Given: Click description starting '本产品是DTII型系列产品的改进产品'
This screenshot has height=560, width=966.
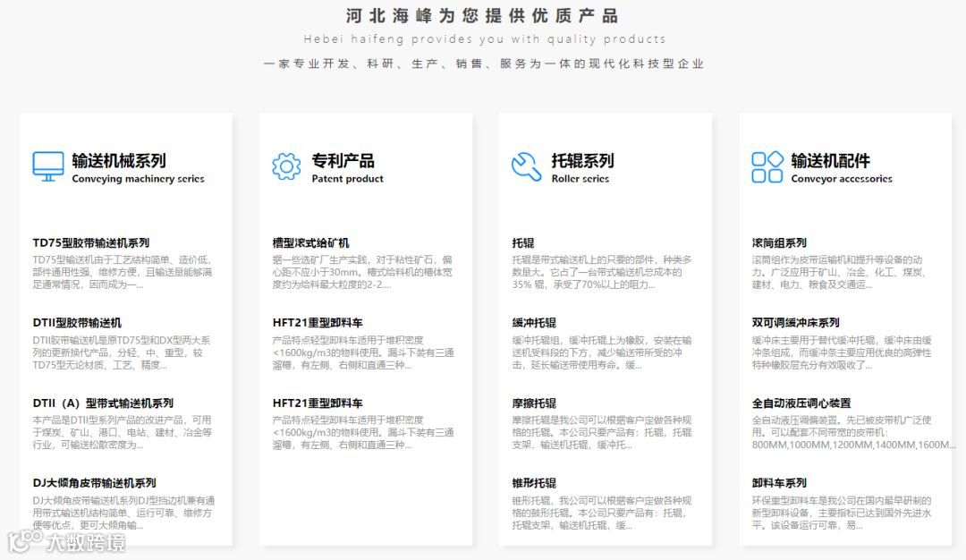Looking at the screenshot, I should tap(123, 432).
